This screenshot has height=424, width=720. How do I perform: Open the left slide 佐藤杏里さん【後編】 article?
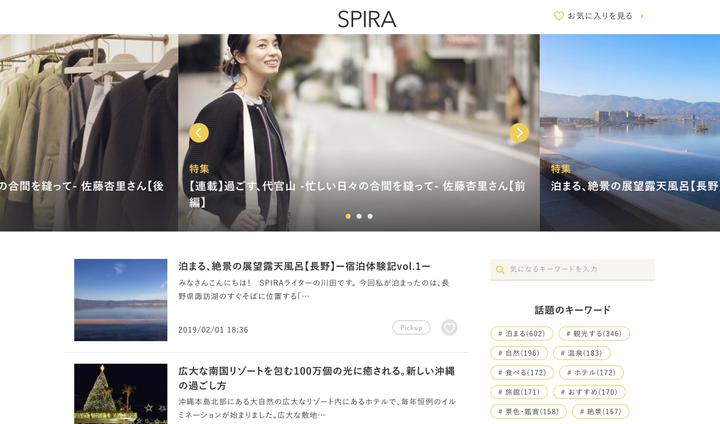pos(89,132)
